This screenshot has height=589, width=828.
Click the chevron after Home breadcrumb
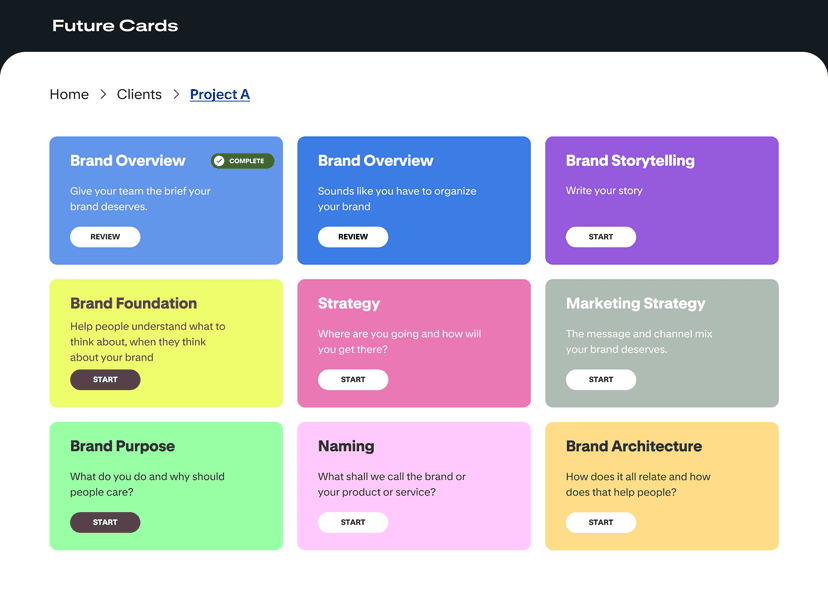click(103, 94)
